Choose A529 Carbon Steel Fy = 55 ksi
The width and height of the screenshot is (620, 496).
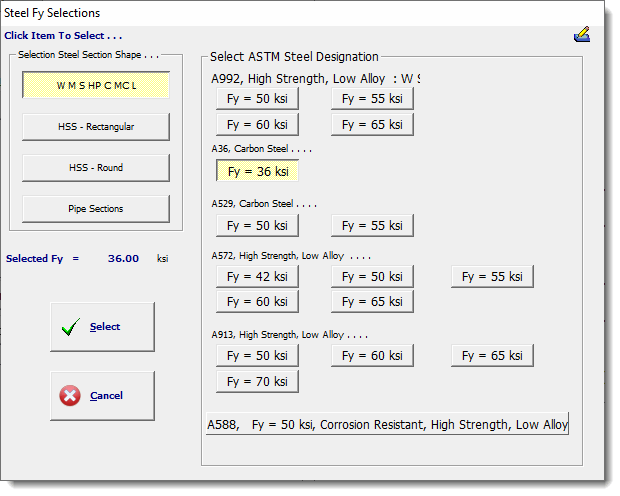pos(372,226)
